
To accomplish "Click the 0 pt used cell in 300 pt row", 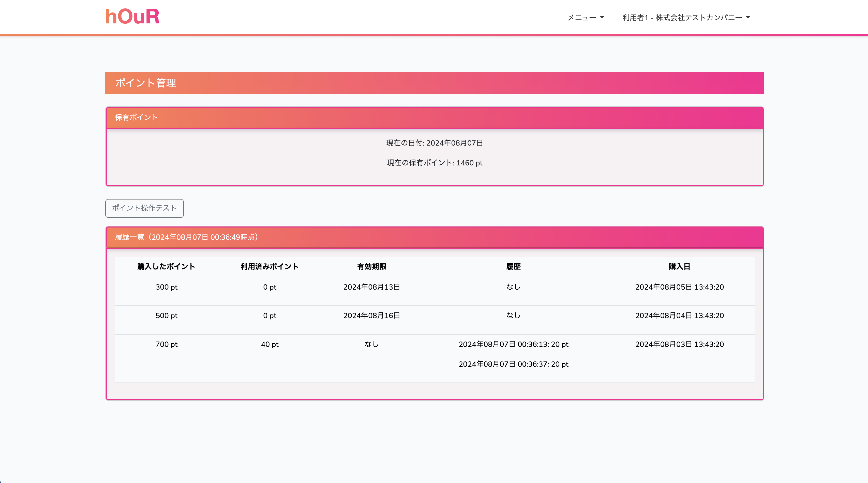I will (x=270, y=287).
